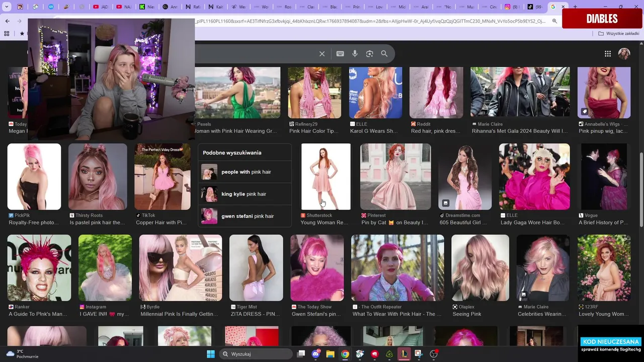Viewport: 644px width, 362px height.
Task: Submit the search with the magnifier icon
Action: click(x=384, y=54)
